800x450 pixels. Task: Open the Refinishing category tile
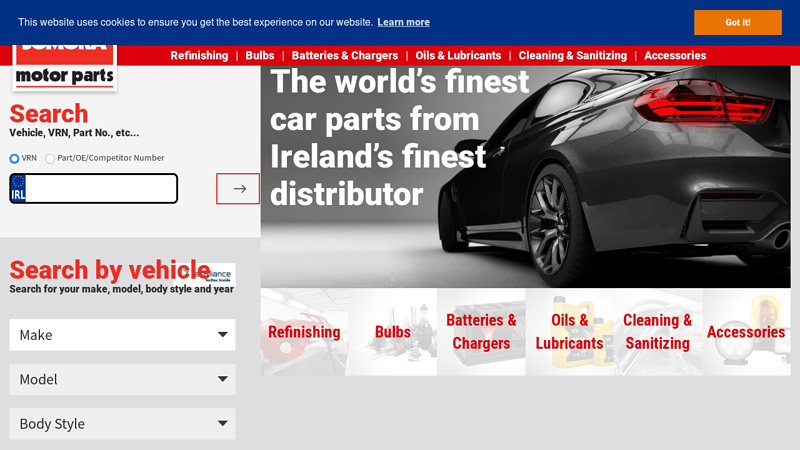[305, 332]
